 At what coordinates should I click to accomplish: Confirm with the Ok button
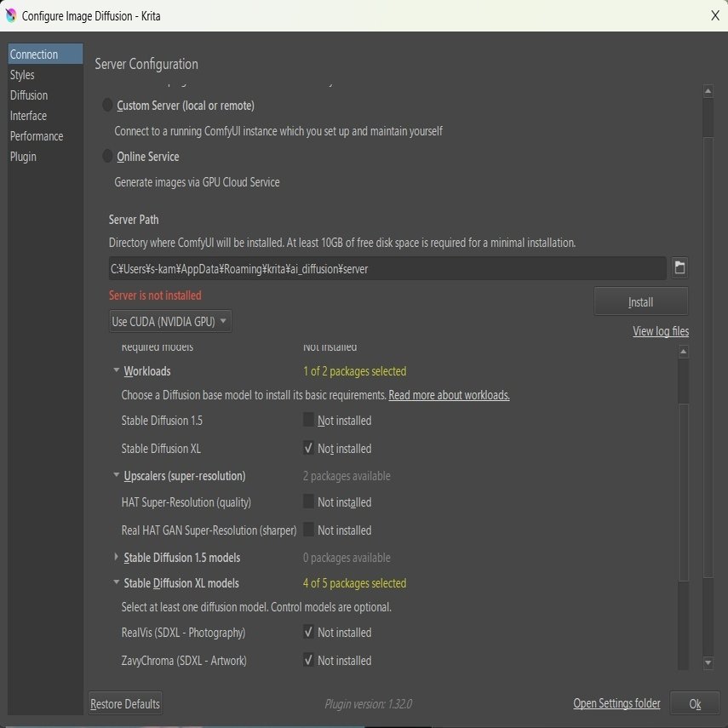tap(695, 703)
